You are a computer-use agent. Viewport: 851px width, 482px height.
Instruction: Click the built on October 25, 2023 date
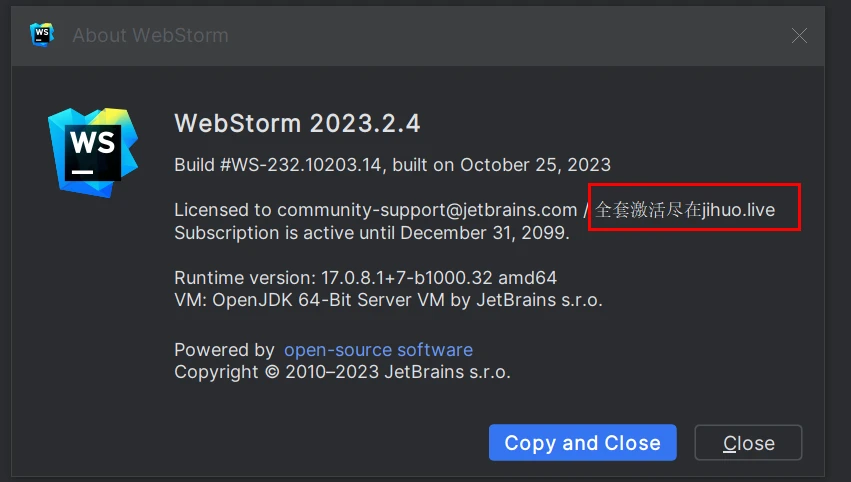(501, 164)
